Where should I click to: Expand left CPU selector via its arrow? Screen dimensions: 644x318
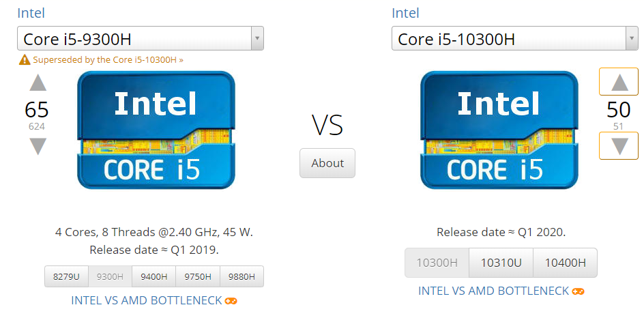257,39
